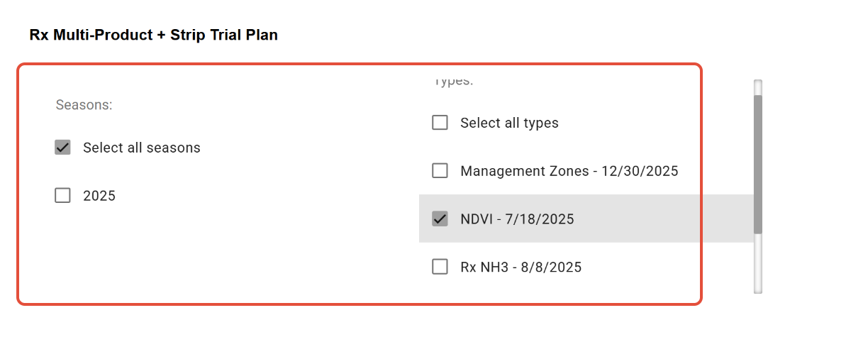Click the "2025" season label text

(99, 196)
